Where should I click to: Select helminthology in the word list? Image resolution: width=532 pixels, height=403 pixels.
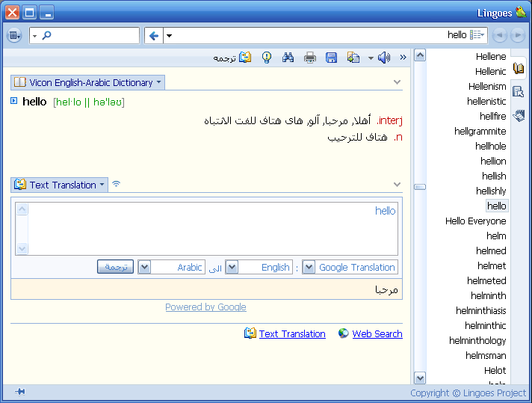477,340
